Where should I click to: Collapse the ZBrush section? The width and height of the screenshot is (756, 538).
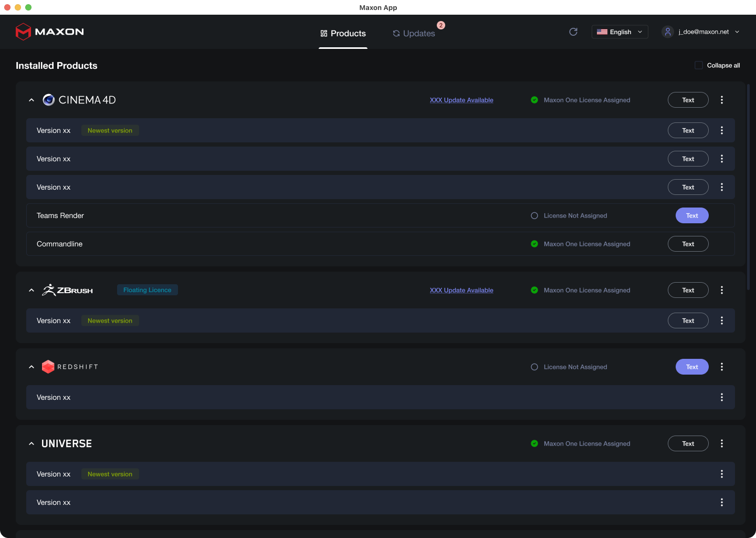(x=31, y=290)
